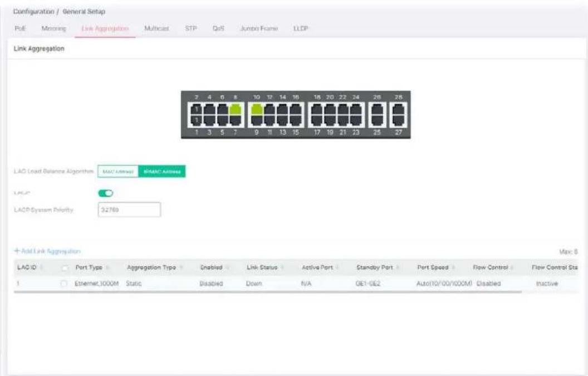Select port 8 in the switch panel
Image resolution: width=588 pixels, height=376 pixels.
click(235, 110)
